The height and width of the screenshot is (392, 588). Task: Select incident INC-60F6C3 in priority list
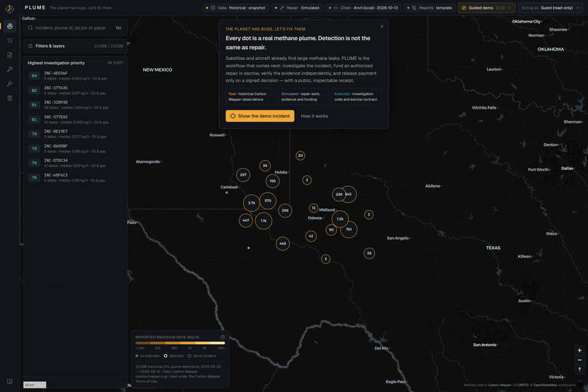pos(75,177)
